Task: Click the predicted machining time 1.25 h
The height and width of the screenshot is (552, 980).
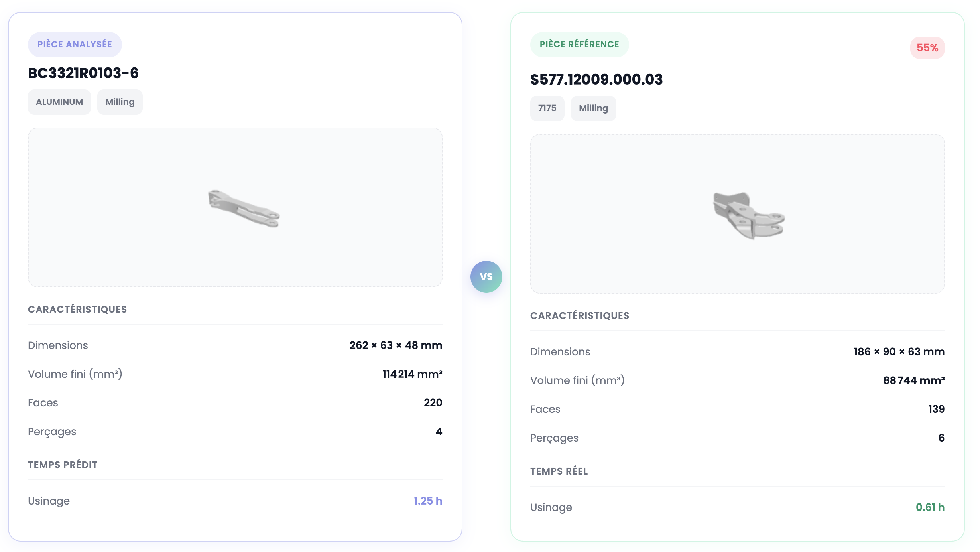Action: click(428, 501)
